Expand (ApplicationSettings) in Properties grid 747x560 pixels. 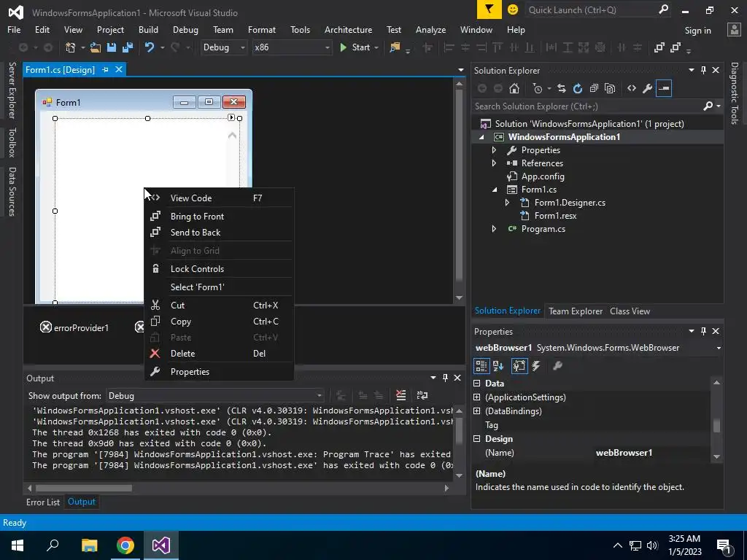pyautogui.click(x=477, y=397)
